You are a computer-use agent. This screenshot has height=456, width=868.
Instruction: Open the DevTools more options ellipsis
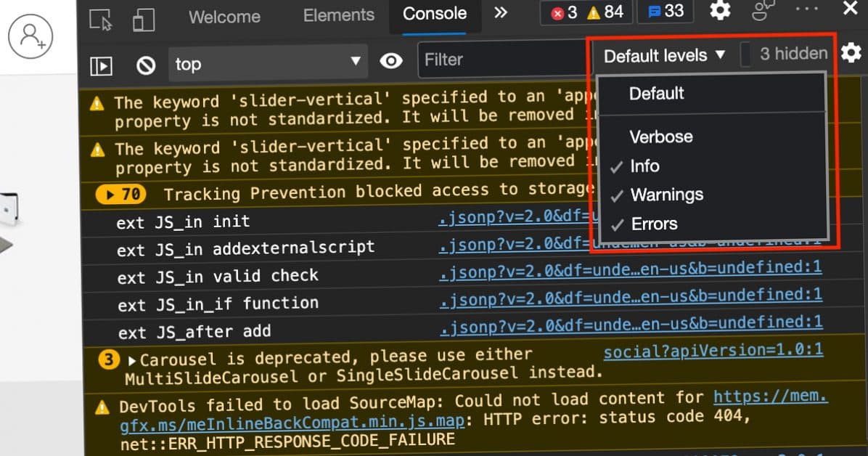(807, 9)
